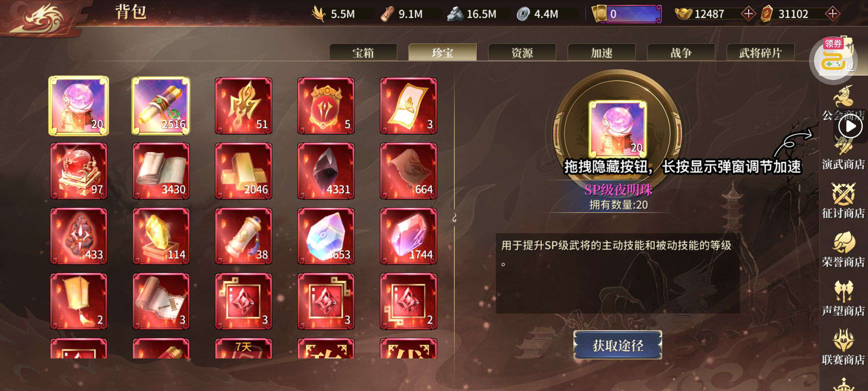Click the 获取途径 button
The width and height of the screenshot is (868, 391).
618,345
